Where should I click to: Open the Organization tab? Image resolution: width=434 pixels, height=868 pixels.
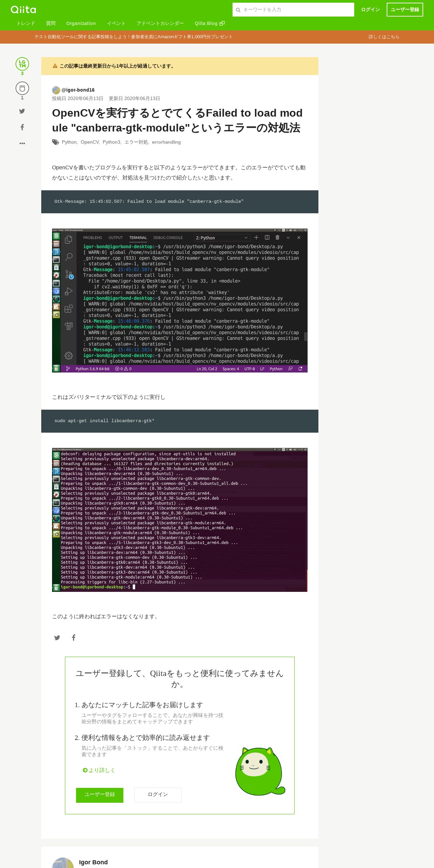click(x=81, y=23)
